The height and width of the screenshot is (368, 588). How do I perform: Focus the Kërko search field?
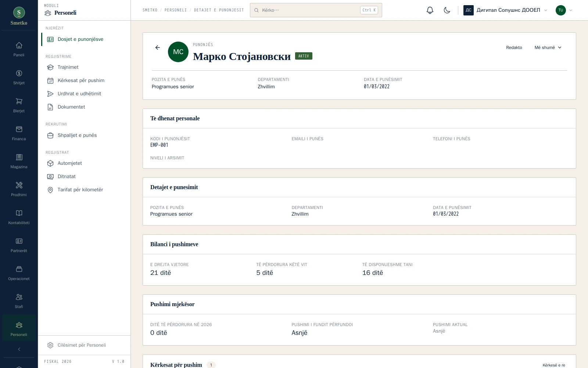tap(316, 10)
